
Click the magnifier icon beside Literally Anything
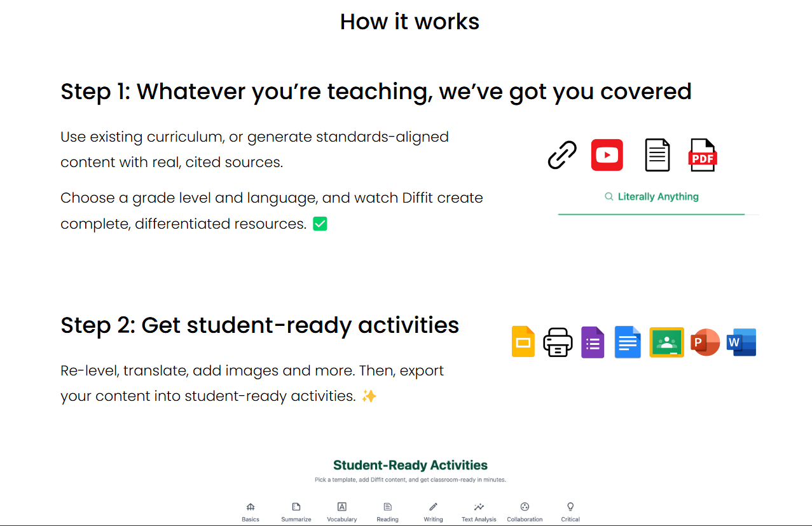point(609,197)
